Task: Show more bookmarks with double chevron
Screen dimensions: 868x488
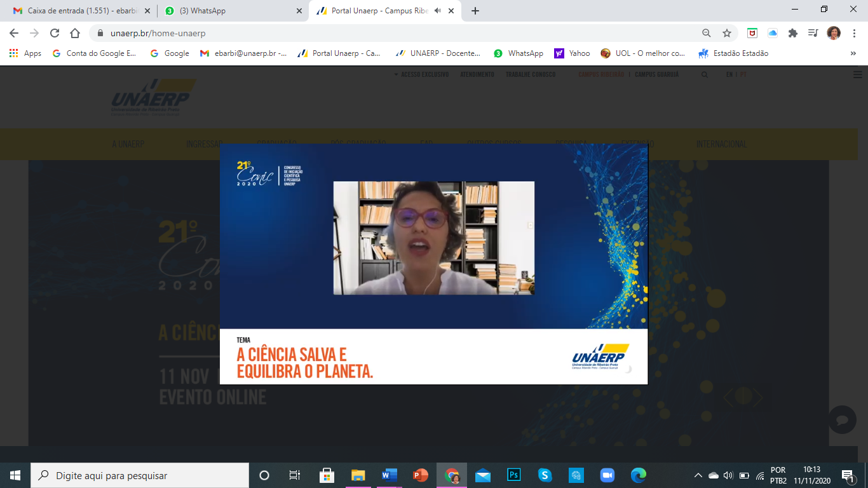Action: [853, 53]
